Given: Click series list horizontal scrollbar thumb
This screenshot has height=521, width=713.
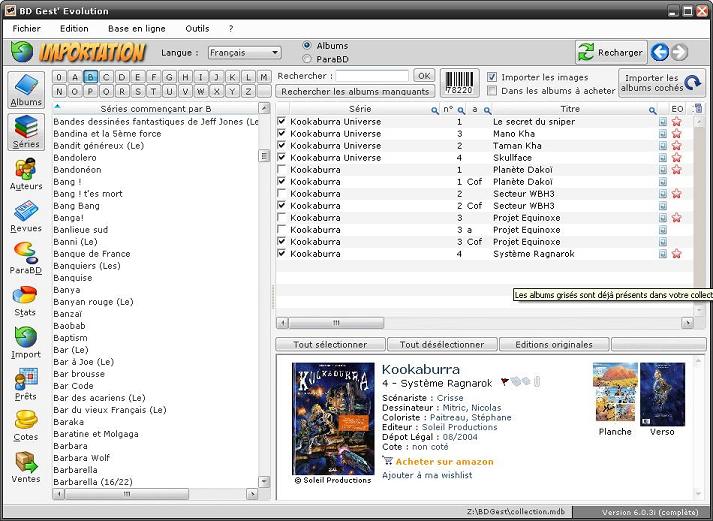Looking at the screenshot, I should [x=127, y=494].
